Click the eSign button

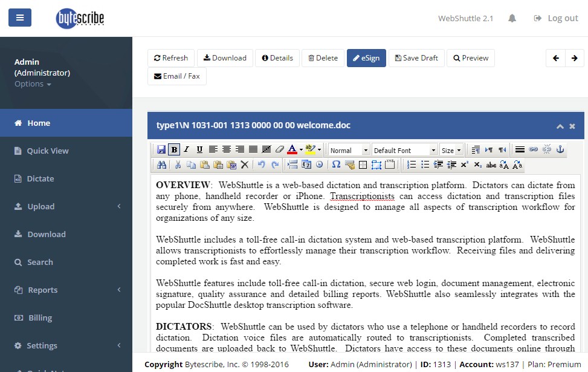pyautogui.click(x=366, y=58)
